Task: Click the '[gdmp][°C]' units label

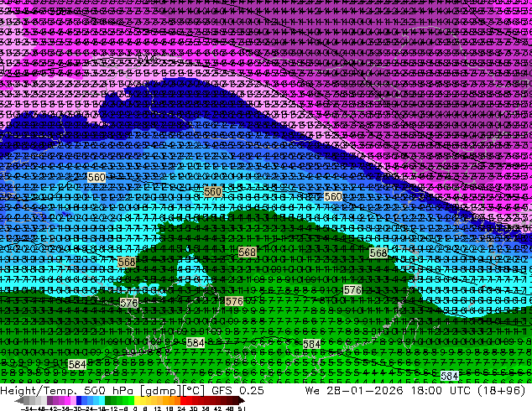Action: (172, 390)
